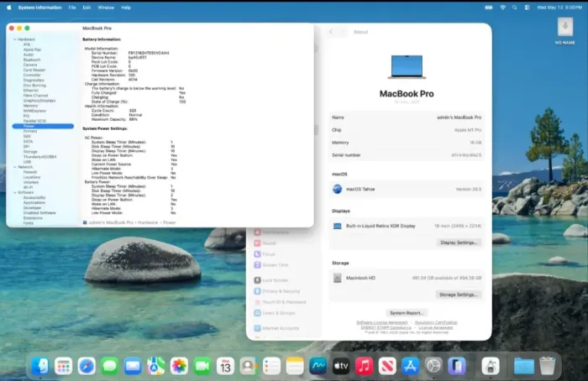Image resolution: width=588 pixels, height=381 pixels.
Task: Go back in System Settings About pane
Action: (331, 32)
